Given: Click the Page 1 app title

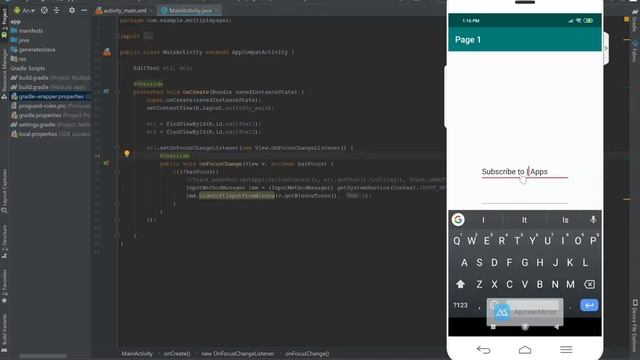Looking at the screenshot, I should click(x=468, y=40).
